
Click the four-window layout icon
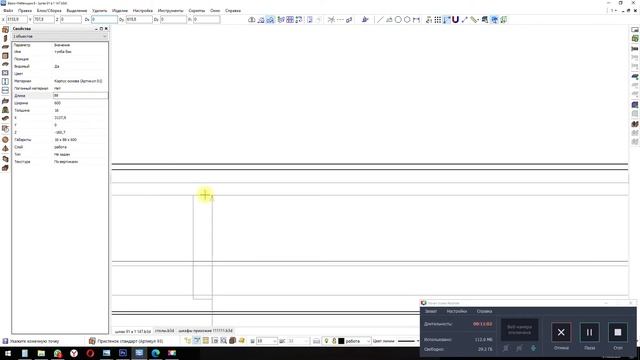pos(290,20)
